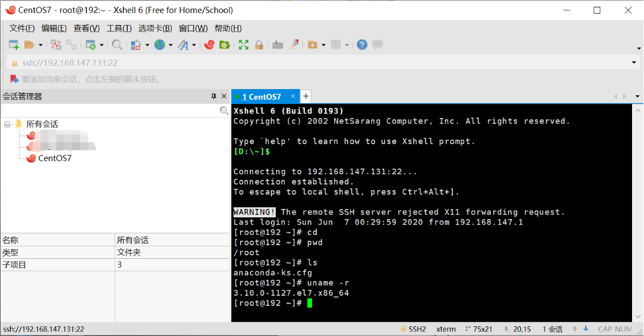Image resolution: width=644 pixels, height=336 pixels.
Task: Click the Find magnifier toolbar icon
Action: click(x=117, y=45)
